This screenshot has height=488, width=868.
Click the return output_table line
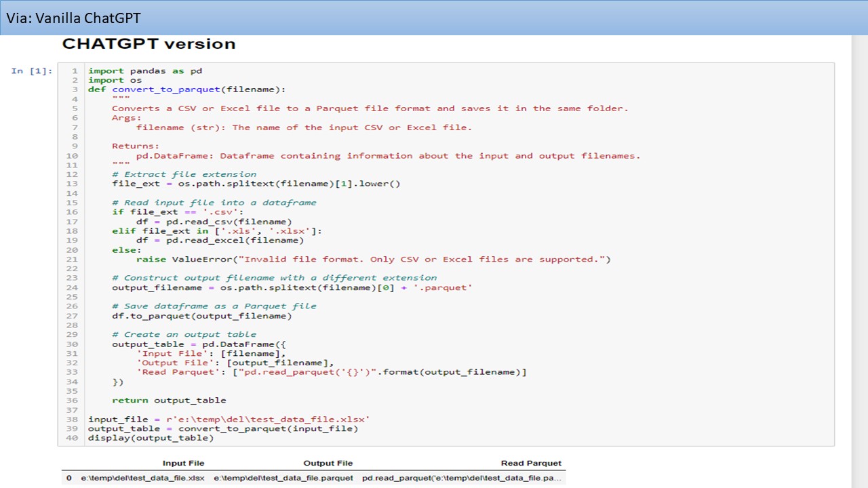(169, 400)
